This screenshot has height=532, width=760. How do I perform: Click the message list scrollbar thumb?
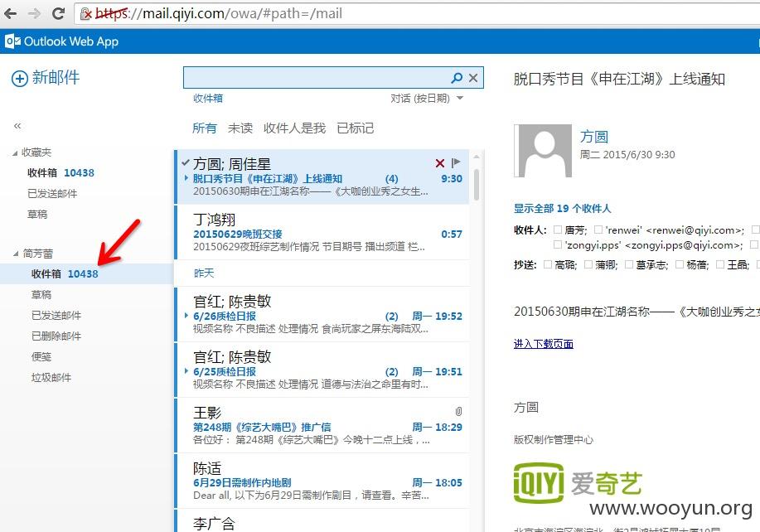tap(477, 184)
